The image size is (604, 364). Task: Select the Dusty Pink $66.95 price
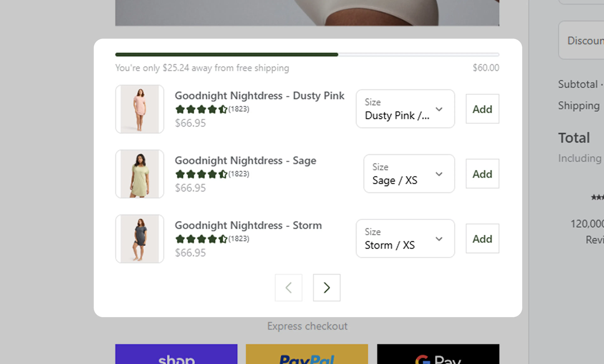190,123
